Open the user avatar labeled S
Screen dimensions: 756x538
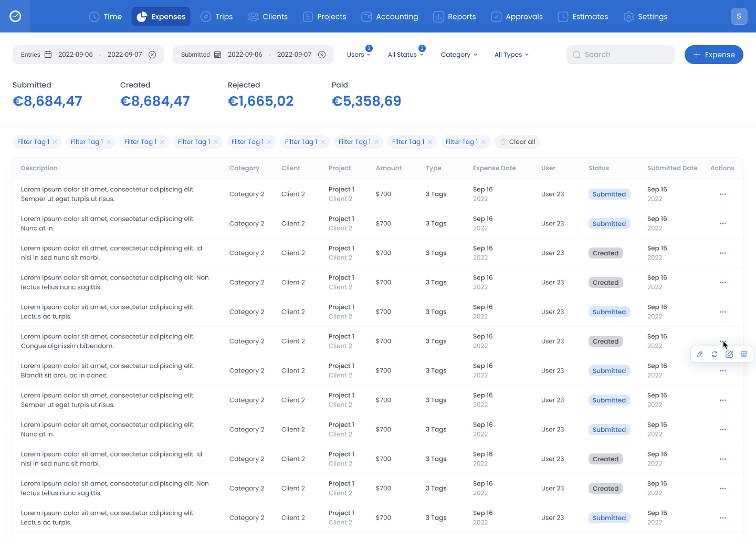(739, 16)
